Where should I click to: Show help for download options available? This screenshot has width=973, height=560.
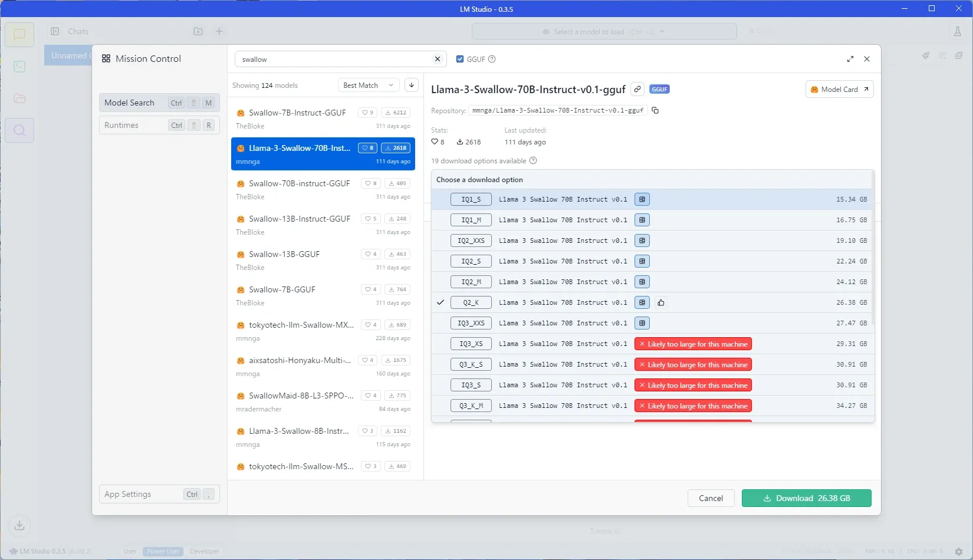tap(533, 160)
